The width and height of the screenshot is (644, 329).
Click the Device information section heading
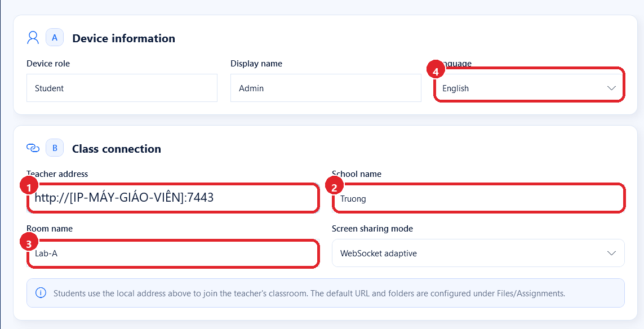click(123, 38)
